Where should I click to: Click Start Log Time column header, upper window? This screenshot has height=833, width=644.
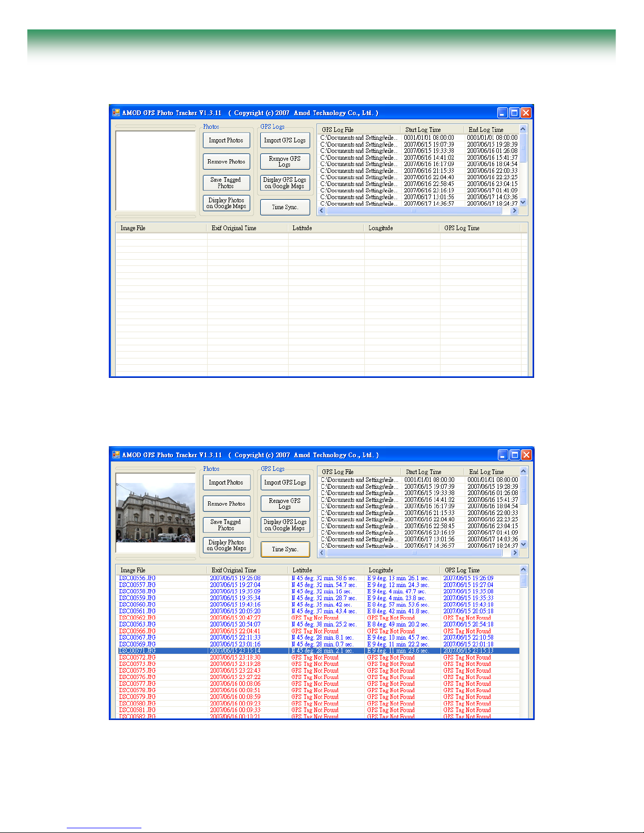[x=432, y=129]
